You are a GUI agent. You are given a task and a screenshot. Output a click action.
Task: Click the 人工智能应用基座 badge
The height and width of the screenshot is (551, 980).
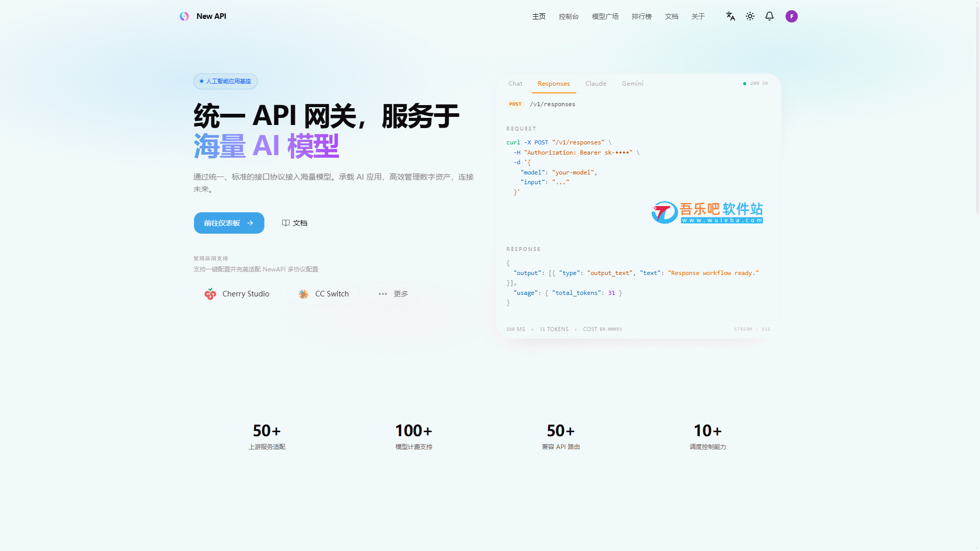click(226, 81)
